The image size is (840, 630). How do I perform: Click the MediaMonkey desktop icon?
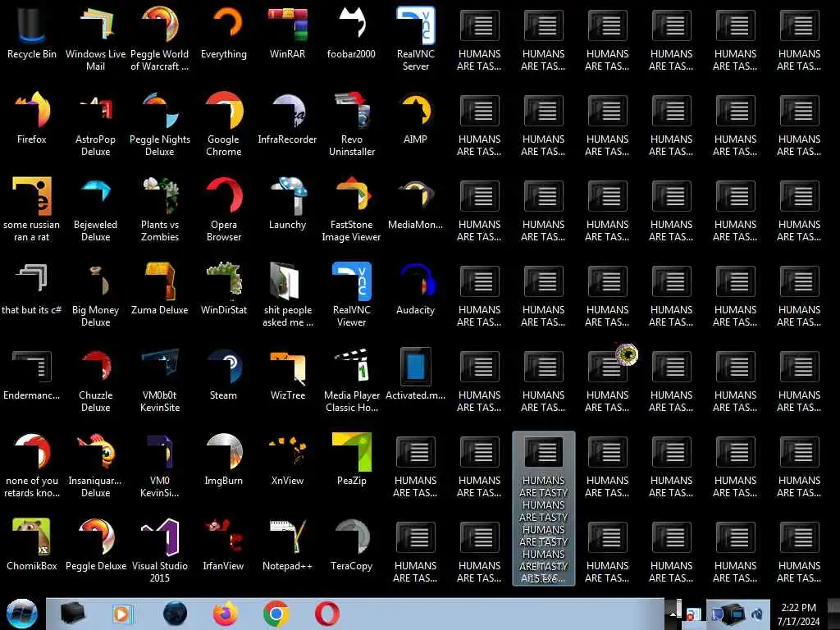tap(416, 203)
